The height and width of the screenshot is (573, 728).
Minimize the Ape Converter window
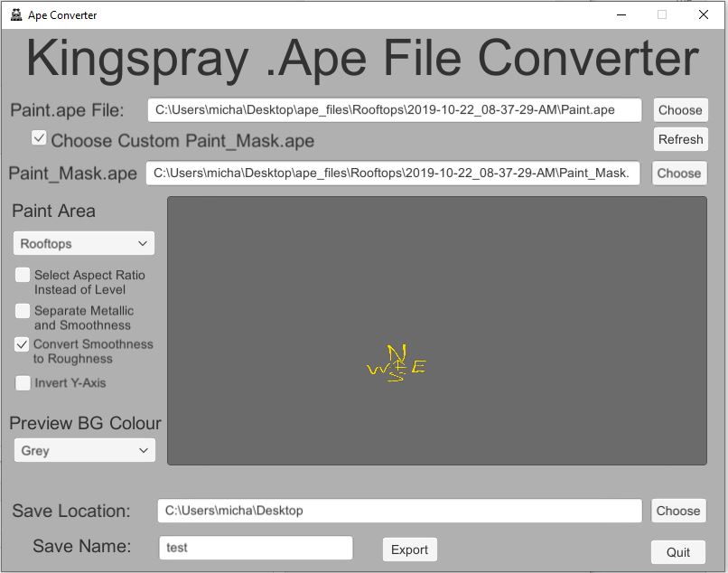pyautogui.click(x=621, y=14)
